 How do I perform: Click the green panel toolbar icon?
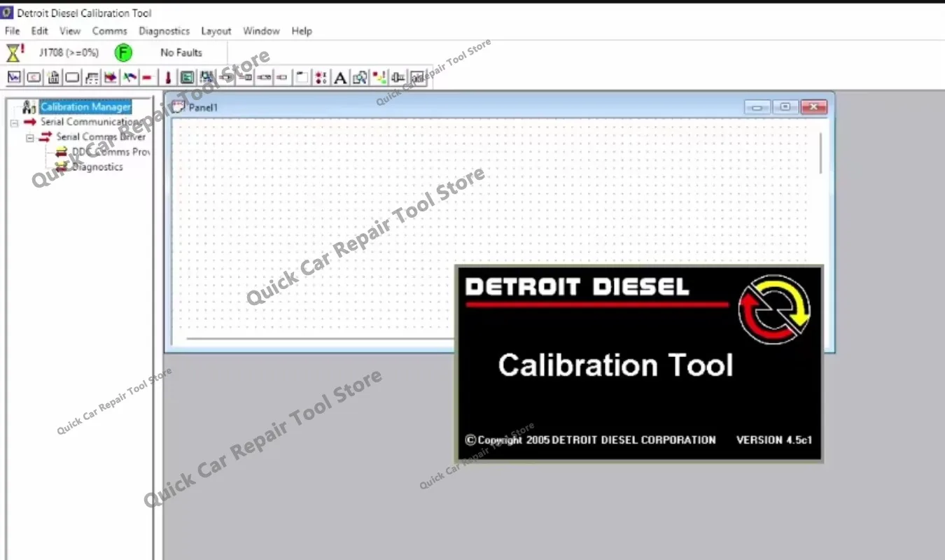(187, 77)
